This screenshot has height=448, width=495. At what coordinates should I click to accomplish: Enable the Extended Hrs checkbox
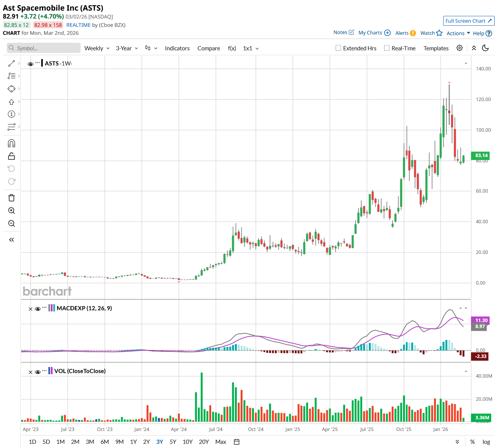pyautogui.click(x=338, y=48)
